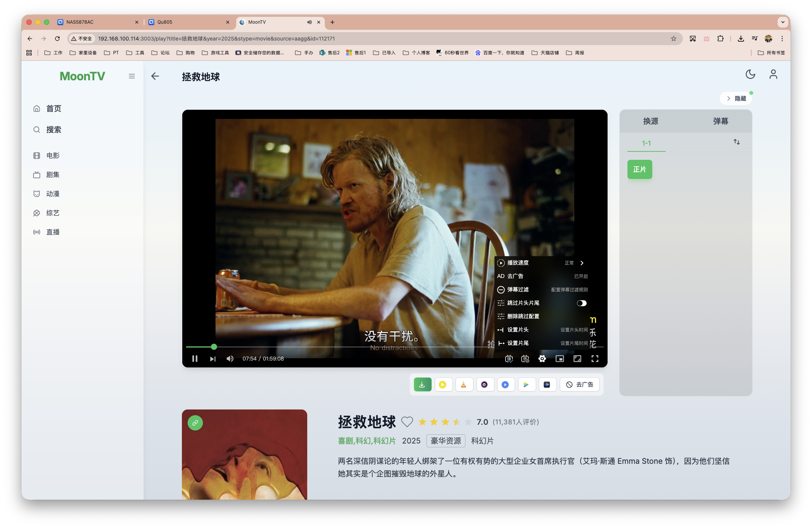Favorite 拯救地球 with the heart icon
Viewport: 812px width, 528px height.
[407, 421]
